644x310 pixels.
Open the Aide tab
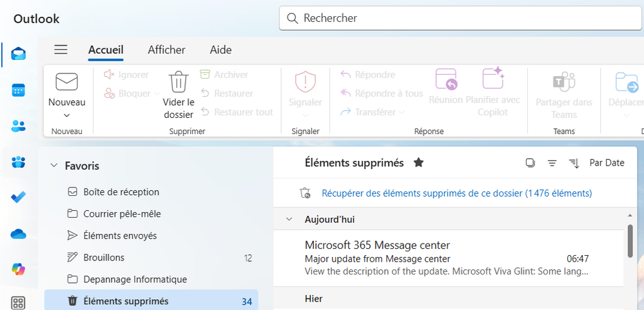coord(220,50)
